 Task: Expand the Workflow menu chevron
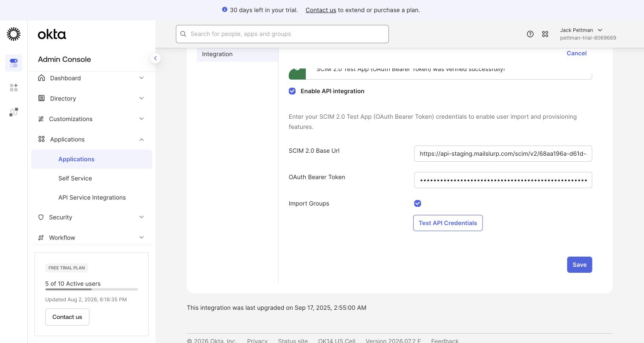click(x=142, y=237)
